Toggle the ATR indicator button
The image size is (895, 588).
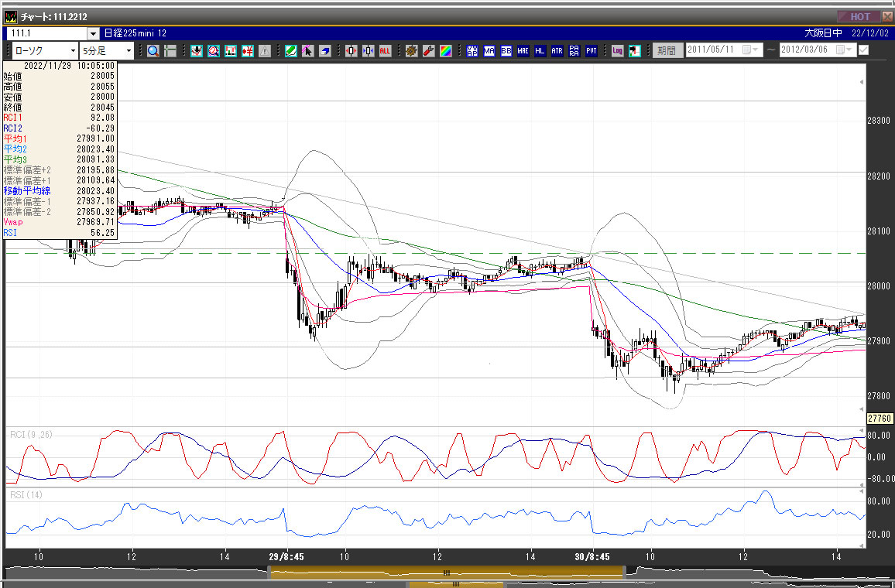click(557, 51)
